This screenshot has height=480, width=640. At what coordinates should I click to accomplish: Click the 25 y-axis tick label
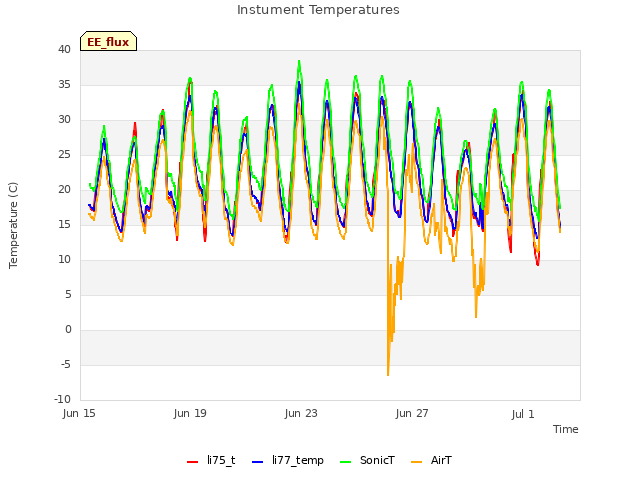pyautogui.click(x=64, y=155)
